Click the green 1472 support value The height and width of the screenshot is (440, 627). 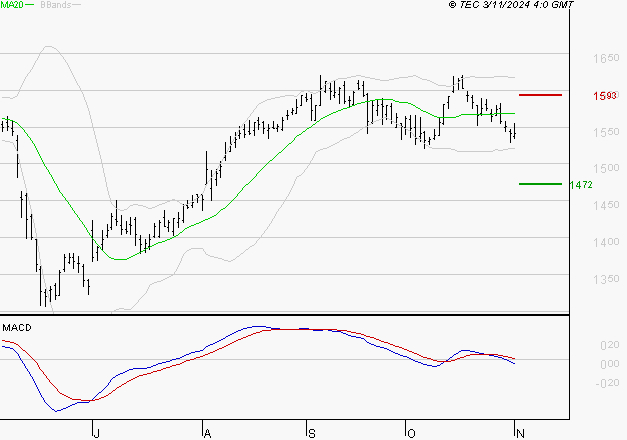pos(581,185)
